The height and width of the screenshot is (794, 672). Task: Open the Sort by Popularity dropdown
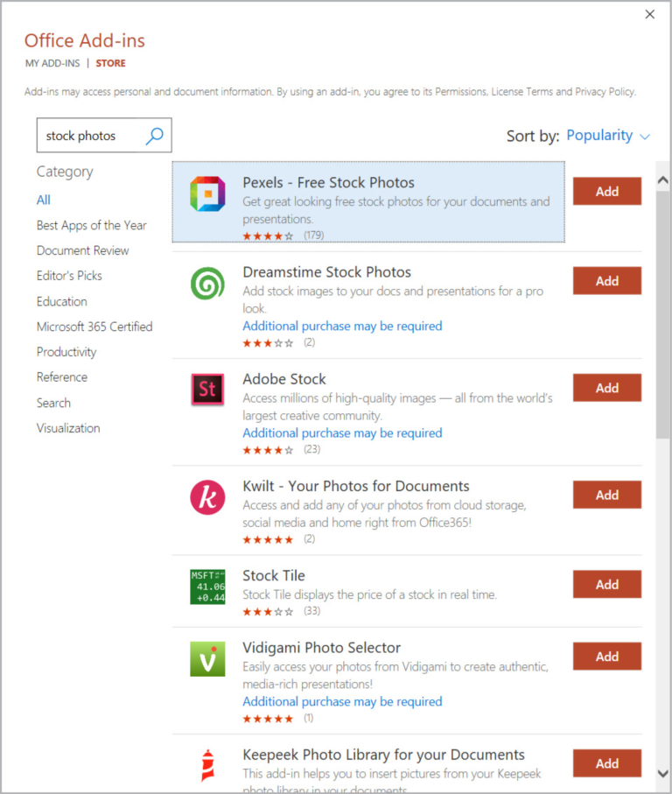point(605,135)
